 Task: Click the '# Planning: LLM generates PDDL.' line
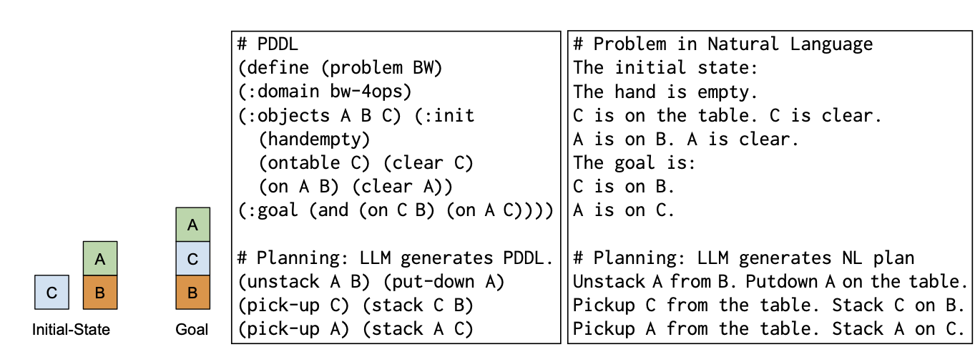click(x=395, y=258)
